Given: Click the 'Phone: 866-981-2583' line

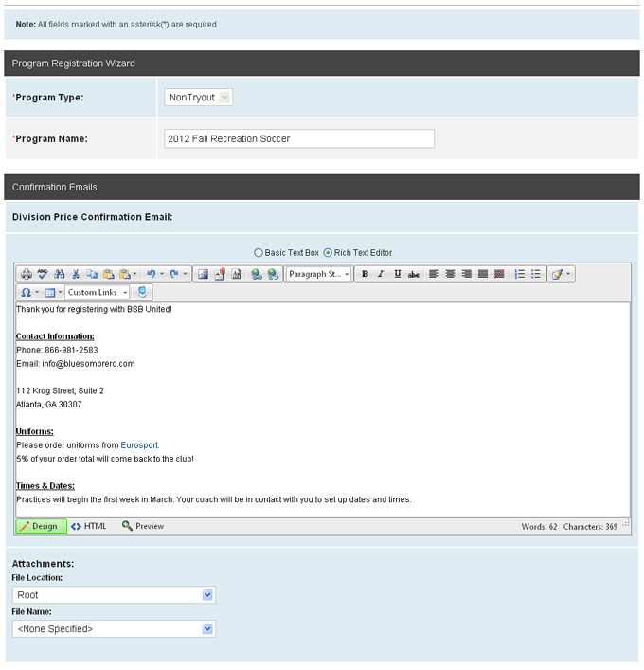Looking at the screenshot, I should (57, 350).
